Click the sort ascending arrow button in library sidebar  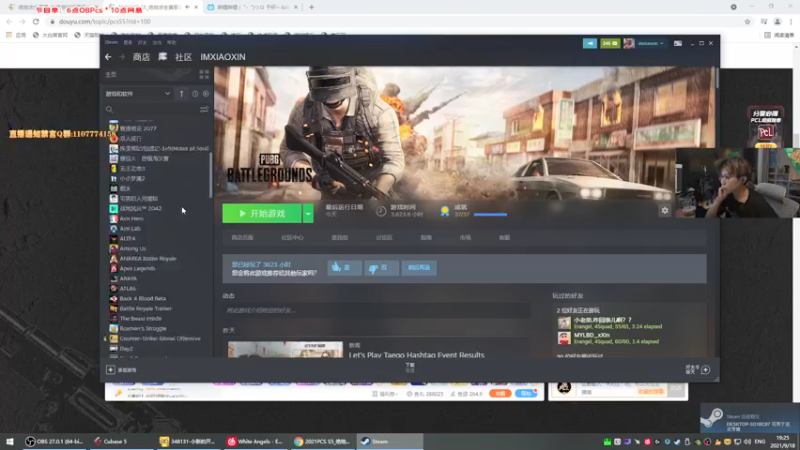181,94
